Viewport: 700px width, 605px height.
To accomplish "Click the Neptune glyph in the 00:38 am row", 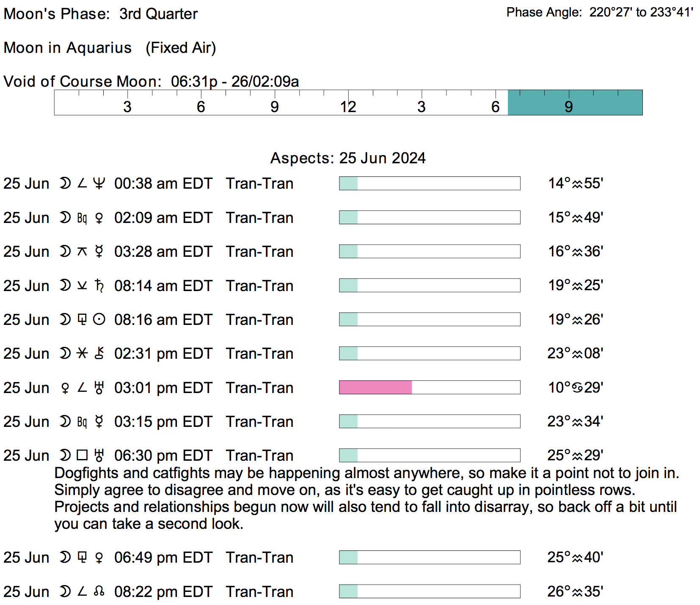I will click(x=99, y=184).
